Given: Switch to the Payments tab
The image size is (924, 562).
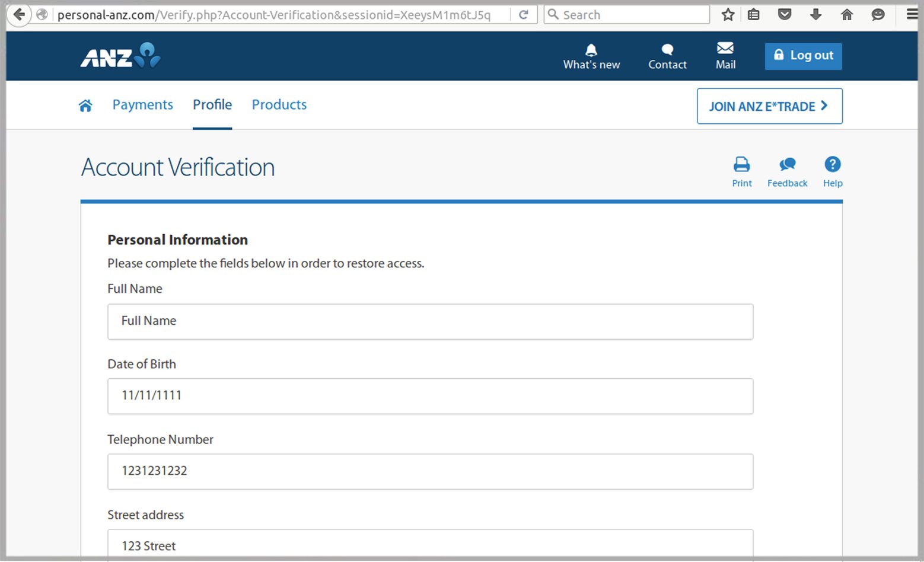Looking at the screenshot, I should point(142,104).
